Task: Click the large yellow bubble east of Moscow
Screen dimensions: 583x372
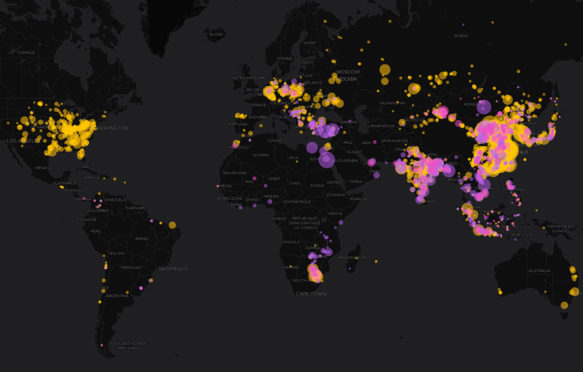Action: 385,69
